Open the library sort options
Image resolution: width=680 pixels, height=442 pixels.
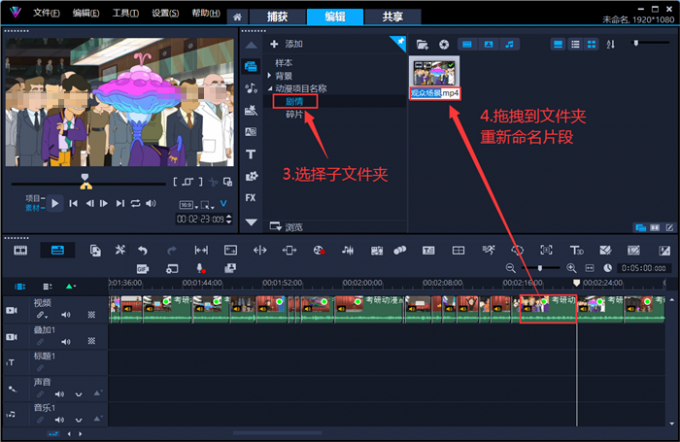(611, 44)
